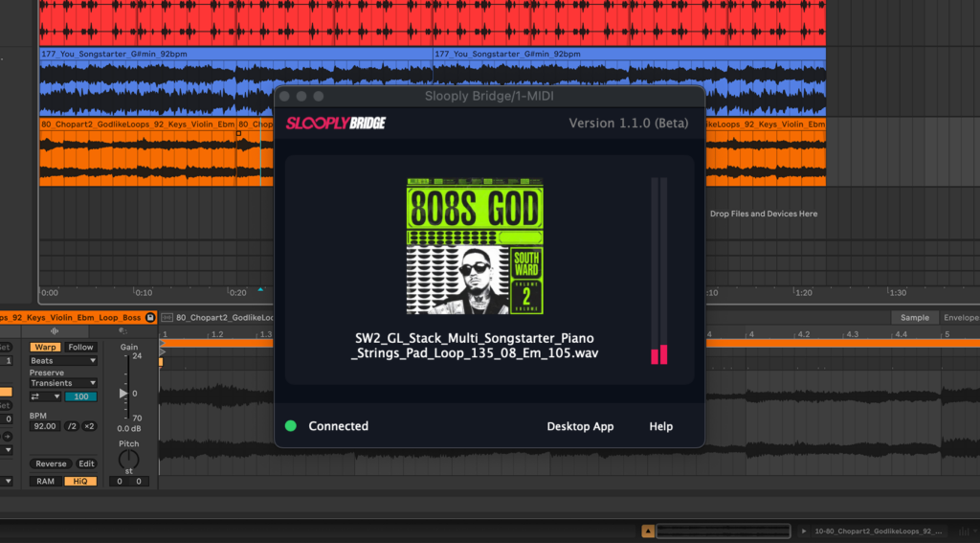This screenshot has width=980, height=543.
Task: Click the play arrow beside the 10-80_Chopart2 label
Action: click(802, 531)
